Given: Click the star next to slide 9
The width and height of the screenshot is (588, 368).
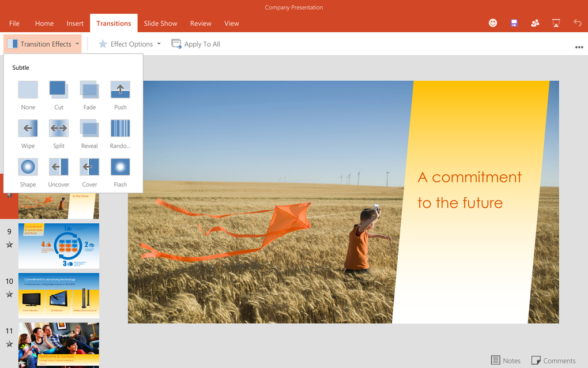Looking at the screenshot, I should [x=9, y=245].
